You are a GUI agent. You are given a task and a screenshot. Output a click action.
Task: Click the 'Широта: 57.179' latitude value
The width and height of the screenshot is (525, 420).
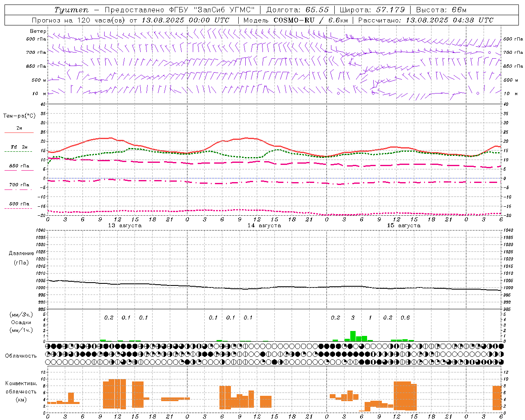[x=372, y=10]
